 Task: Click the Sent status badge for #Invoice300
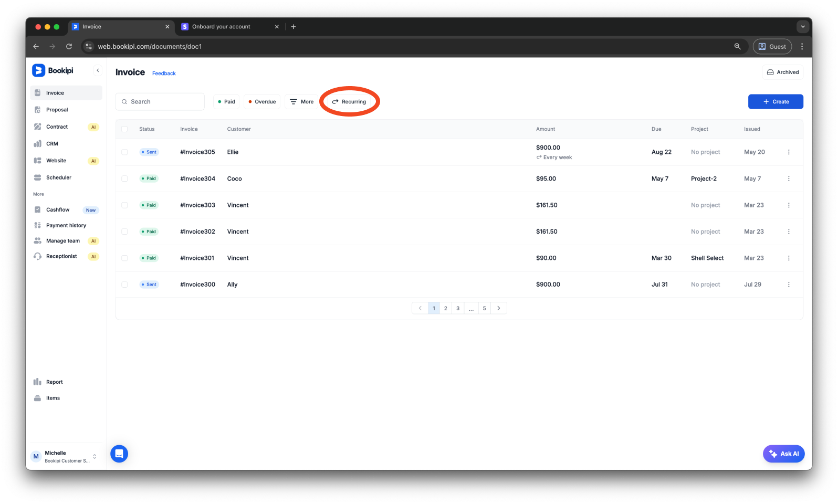coord(149,285)
